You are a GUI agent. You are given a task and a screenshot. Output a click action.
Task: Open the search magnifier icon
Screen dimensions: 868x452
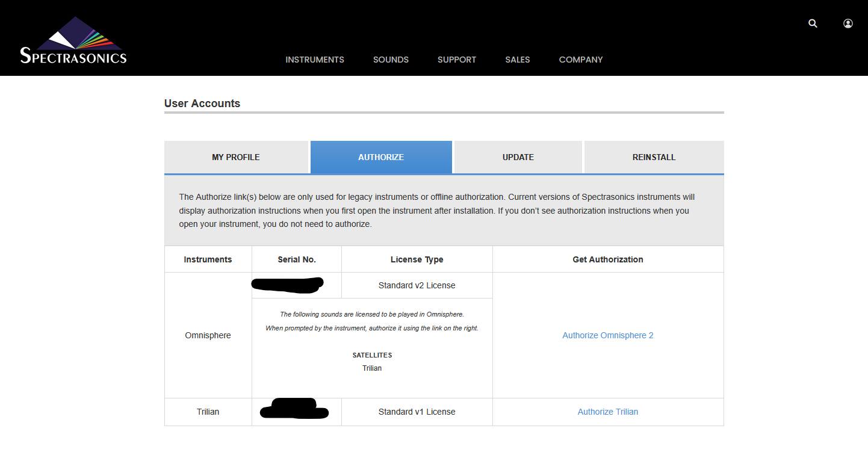pyautogui.click(x=813, y=23)
